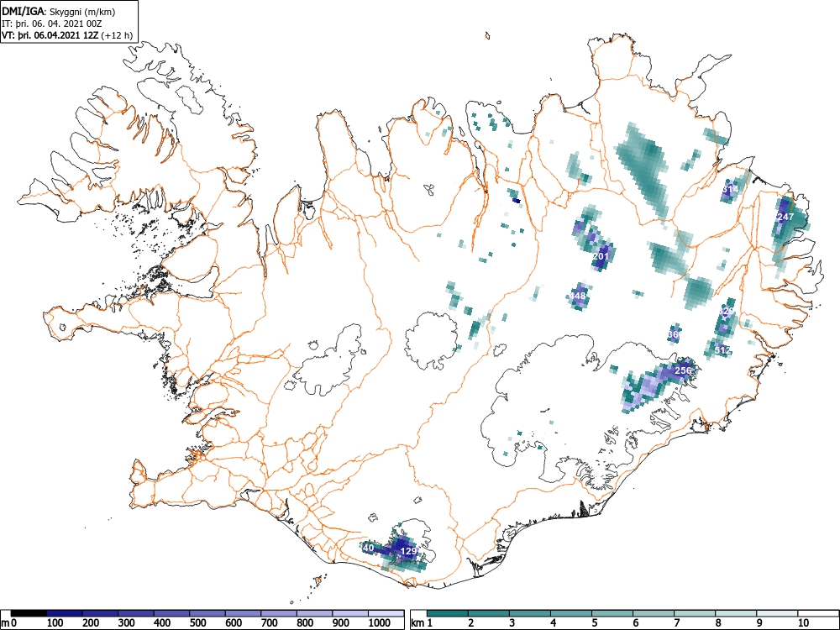Screen dimensions: 840x630
Task: Click the 900–1000 m lightest purple swatch
Action: coord(350,613)
